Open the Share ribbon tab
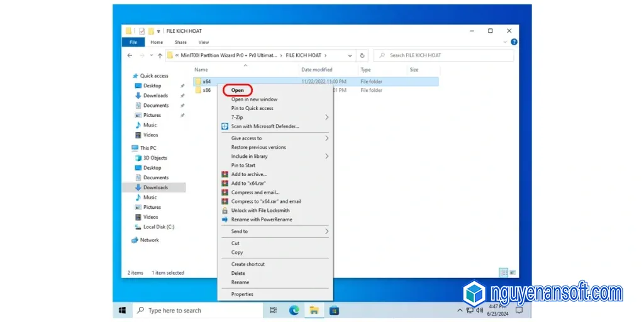 tap(180, 42)
